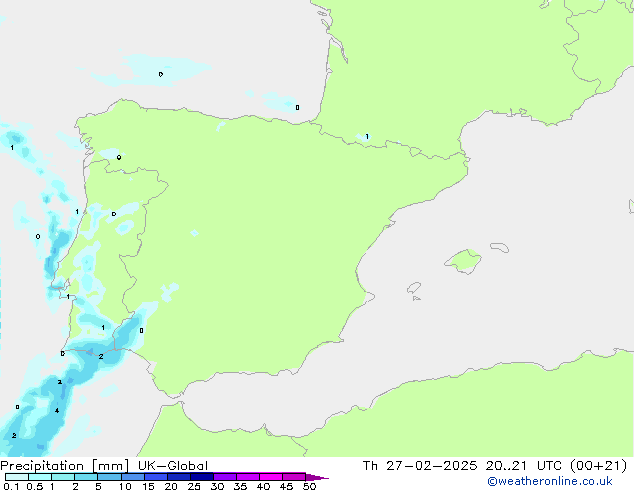The width and height of the screenshot is (634, 490).
Task: Select the 30–35 mm purple legend box
Action: tap(224, 477)
